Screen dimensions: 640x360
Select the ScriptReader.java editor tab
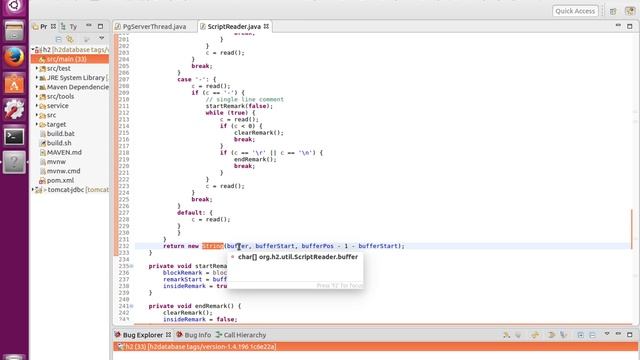[x=234, y=27]
